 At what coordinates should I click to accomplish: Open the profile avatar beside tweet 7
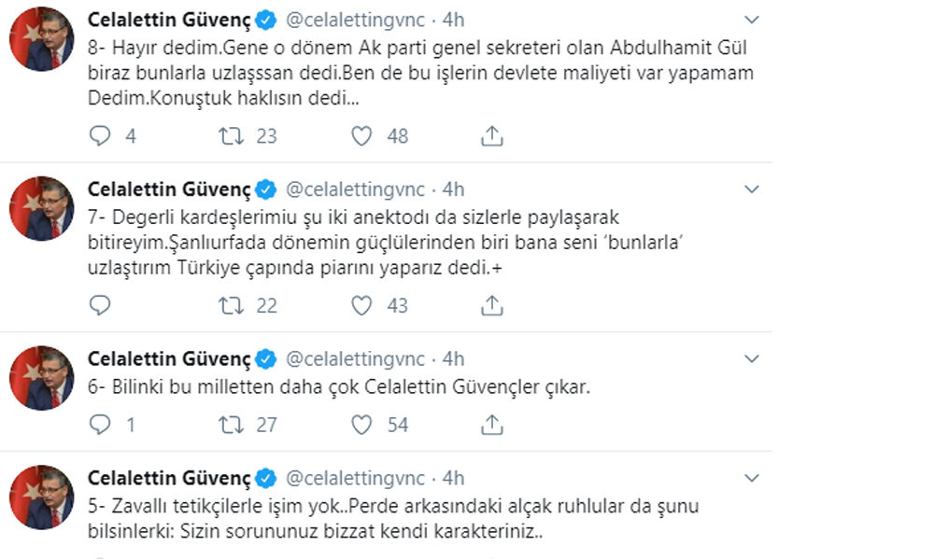tap(41, 208)
